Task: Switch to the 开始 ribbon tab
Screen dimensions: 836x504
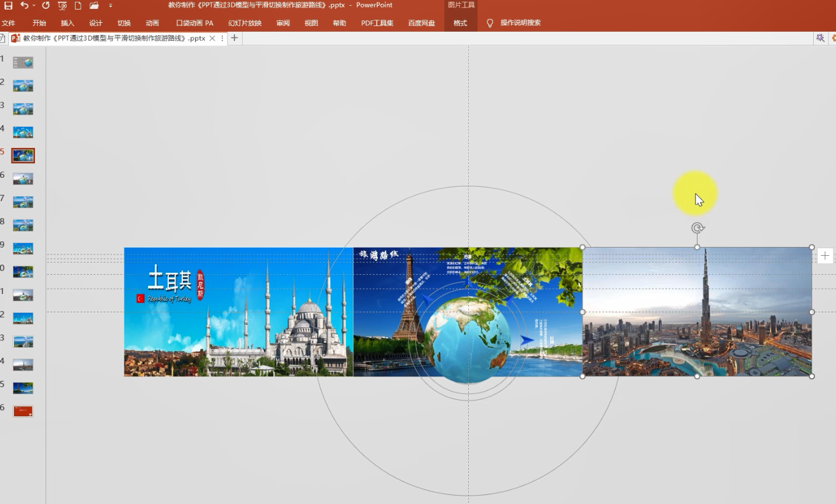Action: click(39, 23)
